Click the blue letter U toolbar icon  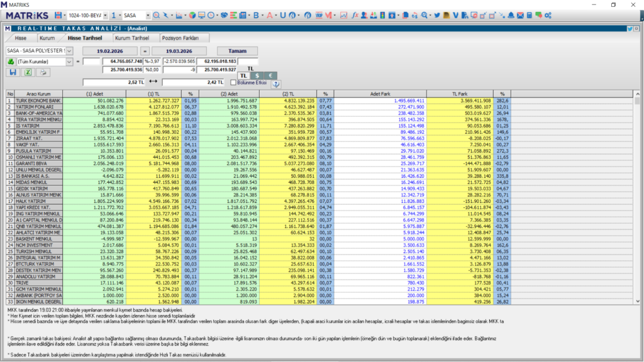tap(282, 15)
